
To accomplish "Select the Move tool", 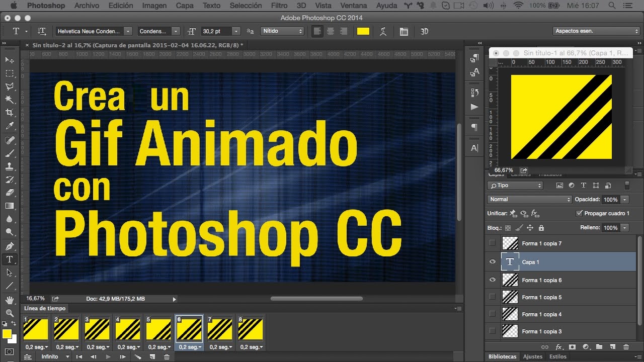I will (x=10, y=60).
